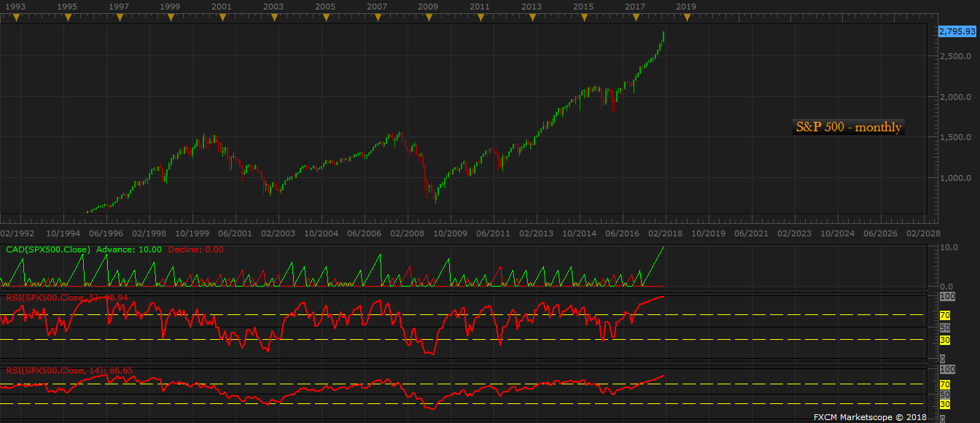This screenshot has height=423, width=980.
Task: Click the 100 scale label in RSI 14 panel
Action: coord(946,370)
